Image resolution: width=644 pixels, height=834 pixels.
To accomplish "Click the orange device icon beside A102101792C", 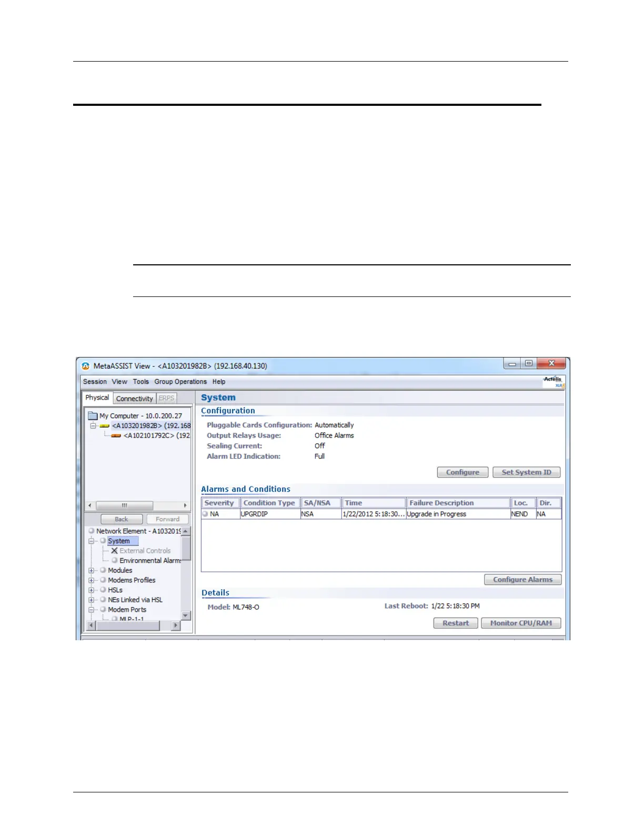I will [116, 436].
